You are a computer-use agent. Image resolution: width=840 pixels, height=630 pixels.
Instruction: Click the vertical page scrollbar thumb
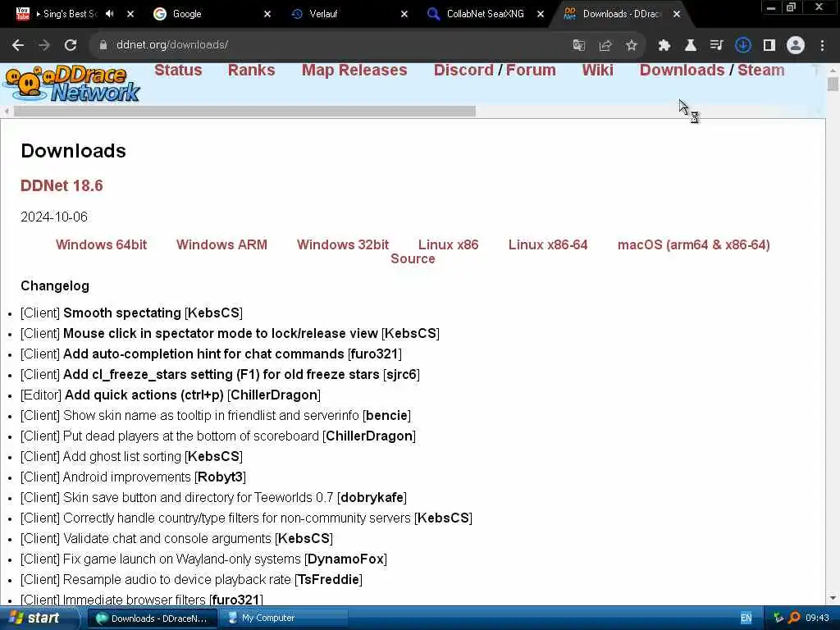coord(833,84)
